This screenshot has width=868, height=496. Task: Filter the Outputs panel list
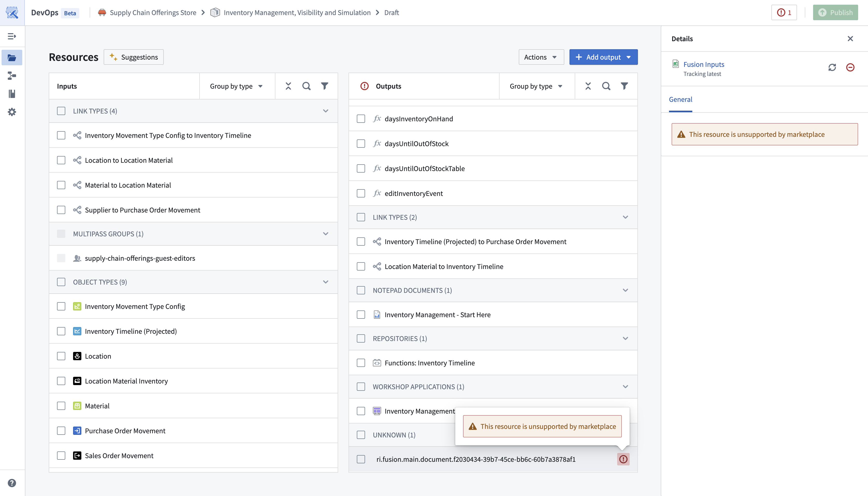624,86
